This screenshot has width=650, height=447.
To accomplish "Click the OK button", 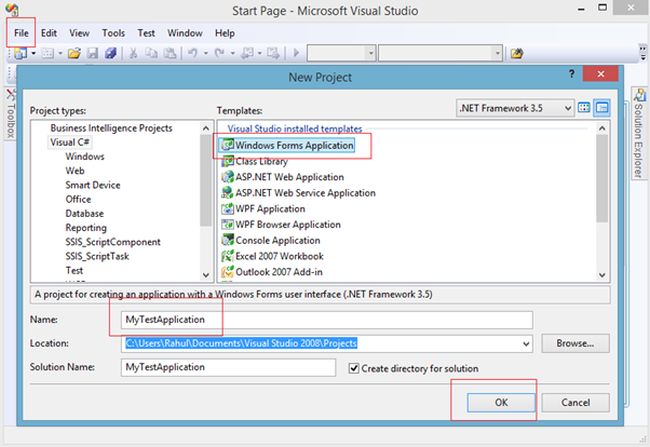I will coord(501,402).
